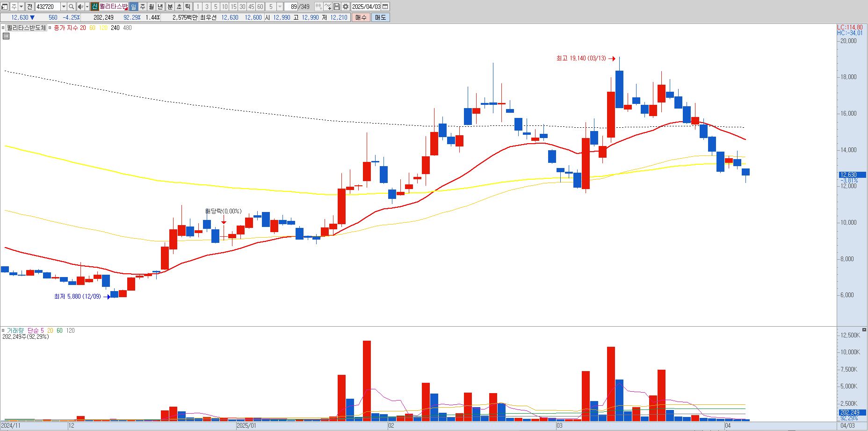Image resolution: width=868 pixels, height=431 pixels.
Task: Click the grid icon below the stock name
Action: 6,36
